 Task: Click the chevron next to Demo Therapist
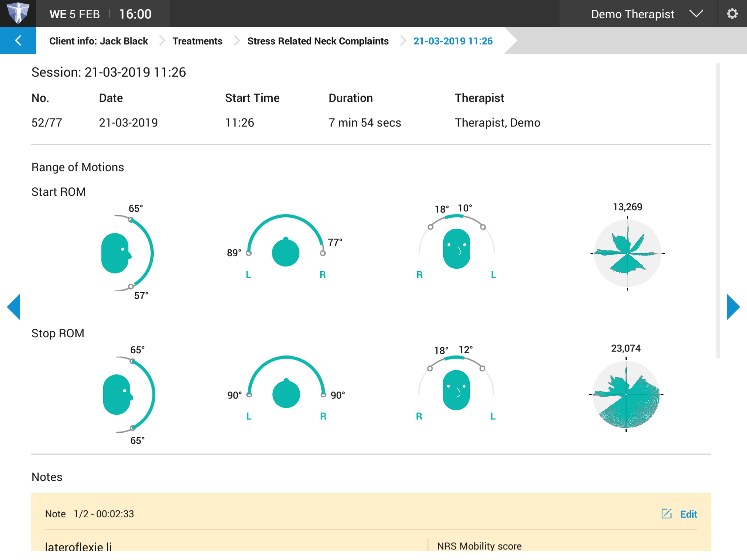click(x=696, y=14)
